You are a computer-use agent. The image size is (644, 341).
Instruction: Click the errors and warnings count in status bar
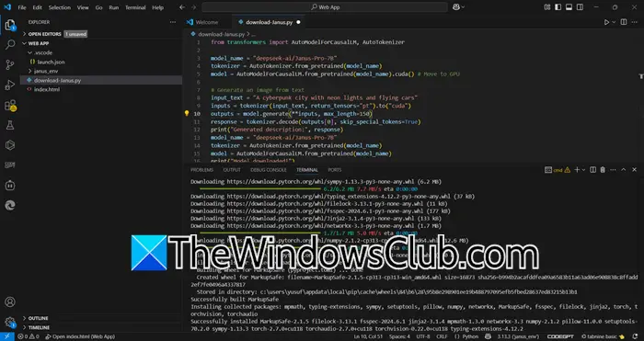click(x=29, y=336)
